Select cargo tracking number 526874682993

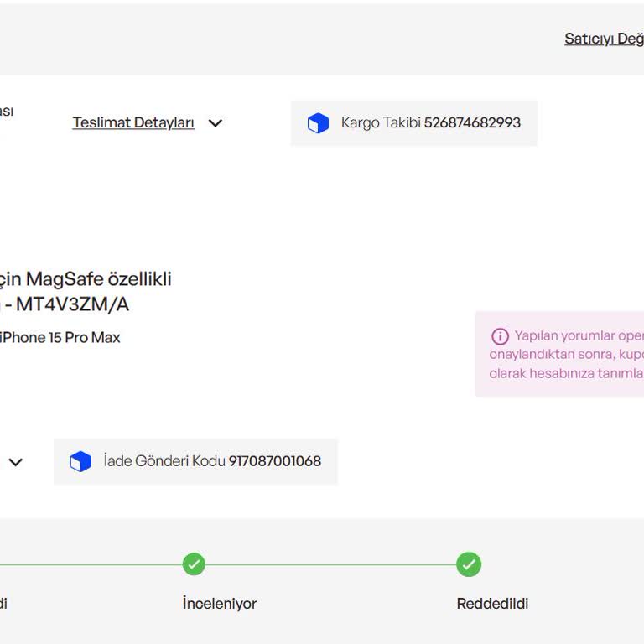click(472, 122)
